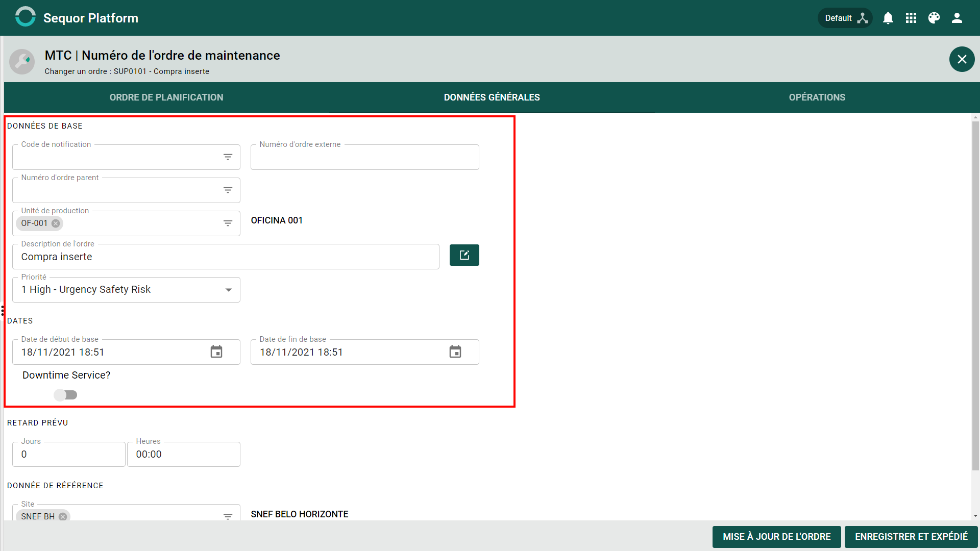Remove the OF-001 chip
Screen dimensions: 980x551
coord(56,223)
